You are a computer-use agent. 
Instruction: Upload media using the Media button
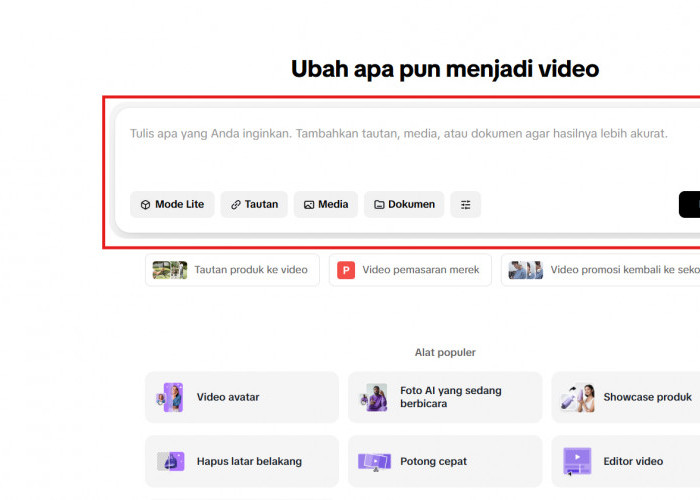point(326,204)
